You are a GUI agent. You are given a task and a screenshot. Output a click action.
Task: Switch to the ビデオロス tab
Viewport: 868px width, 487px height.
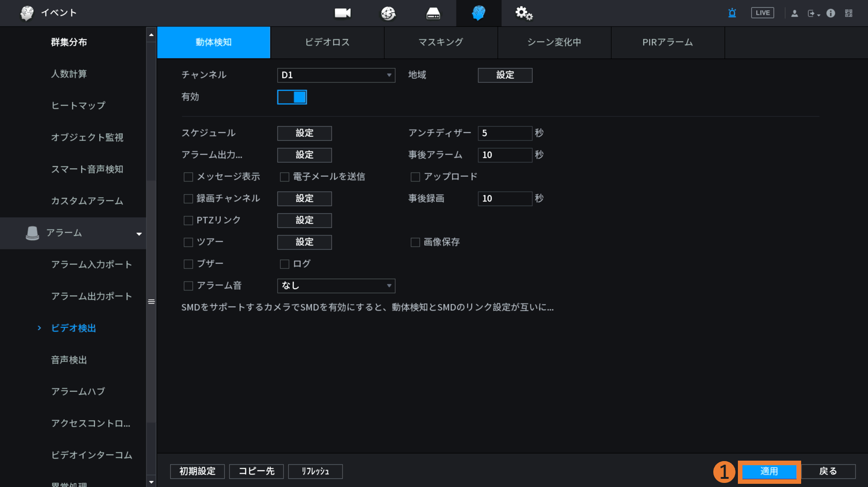pyautogui.click(x=327, y=42)
